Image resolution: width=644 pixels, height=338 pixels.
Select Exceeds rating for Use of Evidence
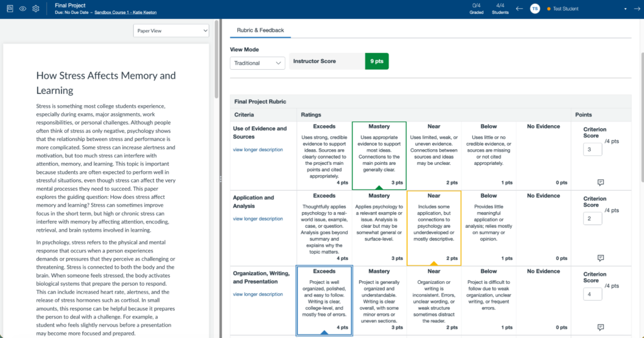click(324, 155)
